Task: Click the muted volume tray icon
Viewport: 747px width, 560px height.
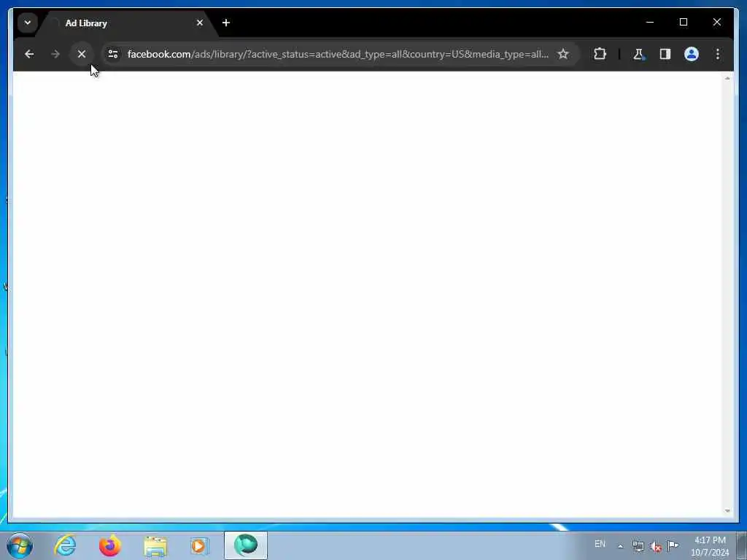Action: [x=656, y=546]
